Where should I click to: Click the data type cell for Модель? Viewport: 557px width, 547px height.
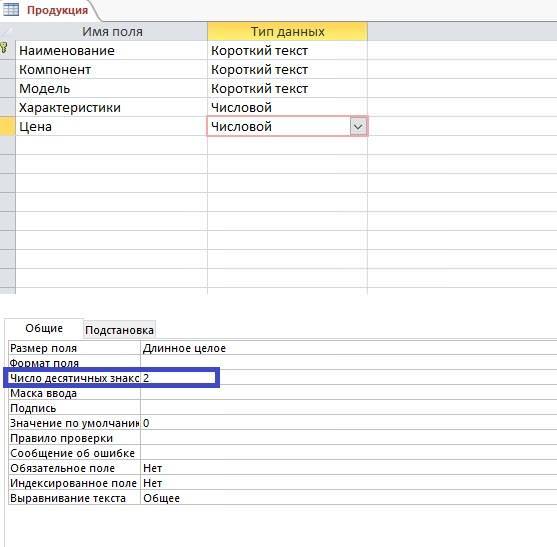(287, 88)
